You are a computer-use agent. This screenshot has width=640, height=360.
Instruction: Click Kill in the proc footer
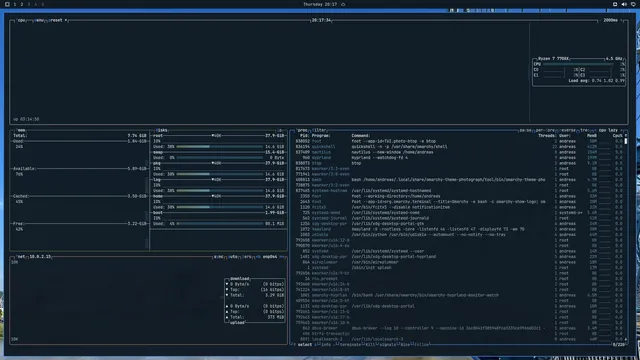click(x=370, y=344)
